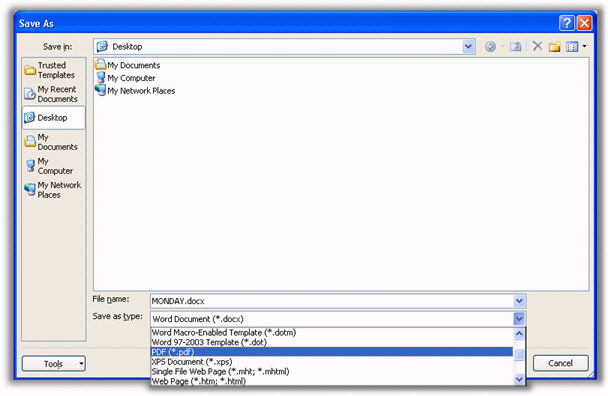The image size is (608, 396).
Task: Choose Word 97-2003 Template (*.dot)
Action: [332, 342]
